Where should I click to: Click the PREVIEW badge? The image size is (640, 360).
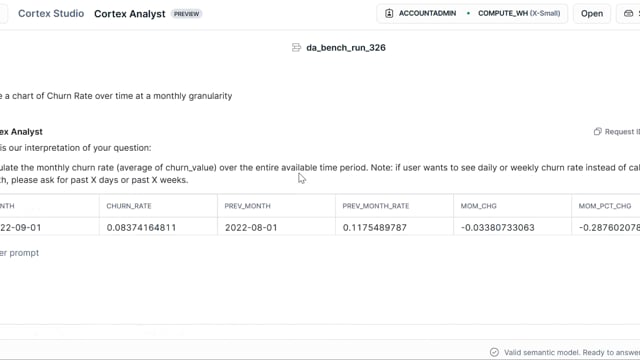pos(187,14)
